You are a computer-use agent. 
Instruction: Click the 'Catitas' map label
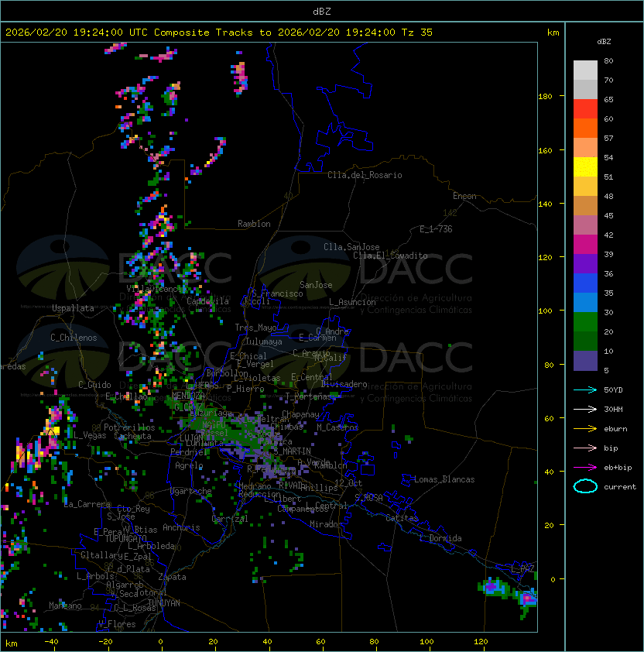click(402, 518)
